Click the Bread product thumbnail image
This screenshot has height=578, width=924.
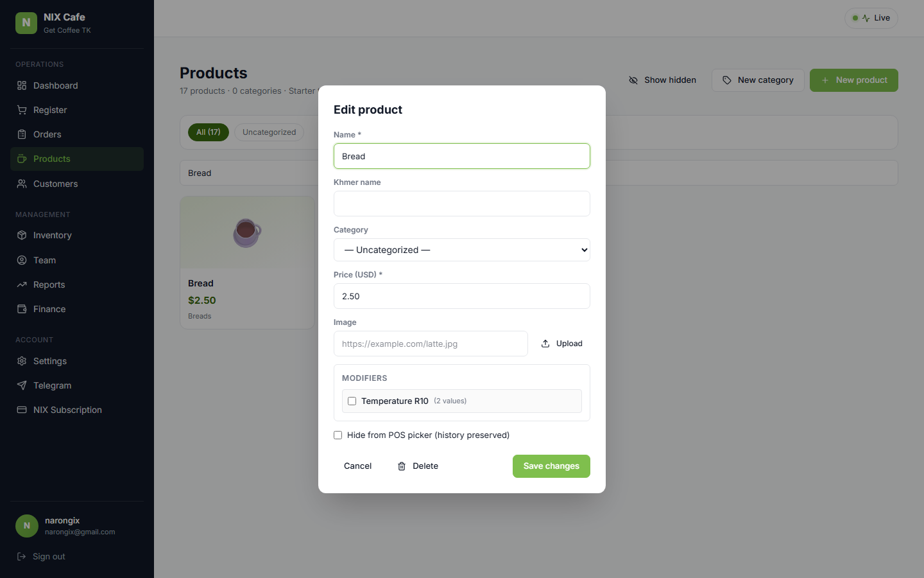pos(247,232)
